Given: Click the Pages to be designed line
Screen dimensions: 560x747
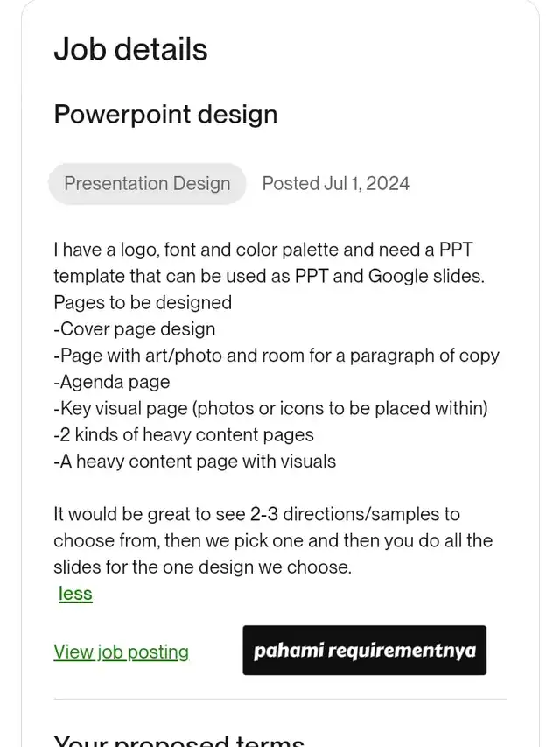Looking at the screenshot, I should 143,302.
